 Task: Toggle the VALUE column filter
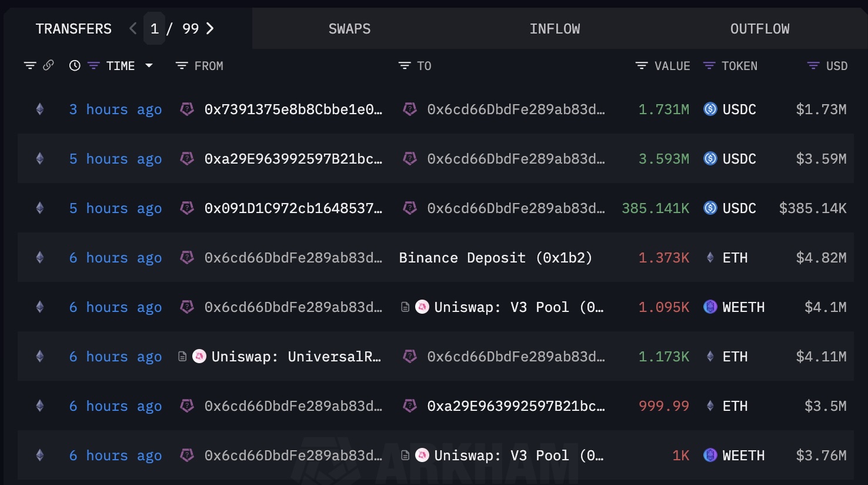click(642, 66)
